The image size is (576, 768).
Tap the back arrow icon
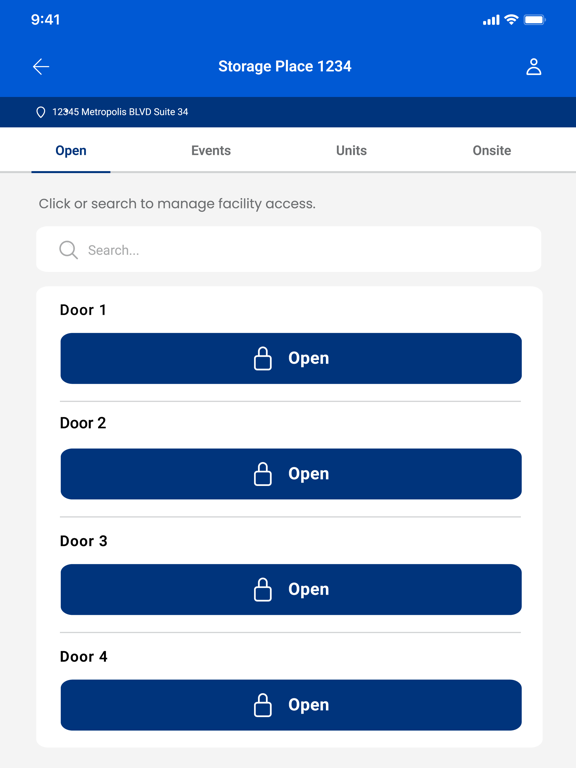[x=41, y=67]
